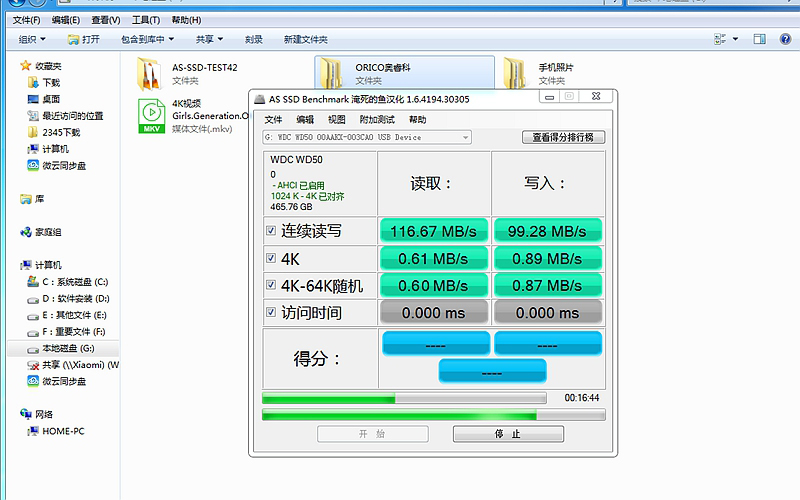Click the 停止 button

508,434
